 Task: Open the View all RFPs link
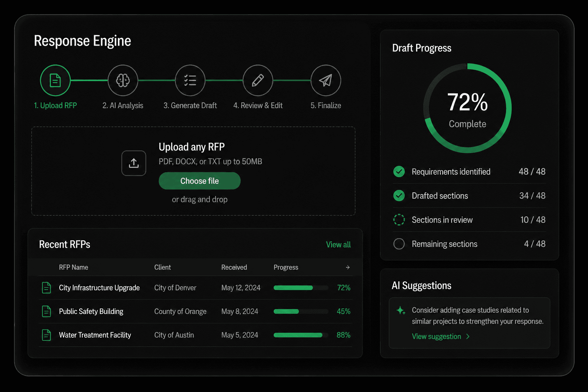[x=338, y=245]
